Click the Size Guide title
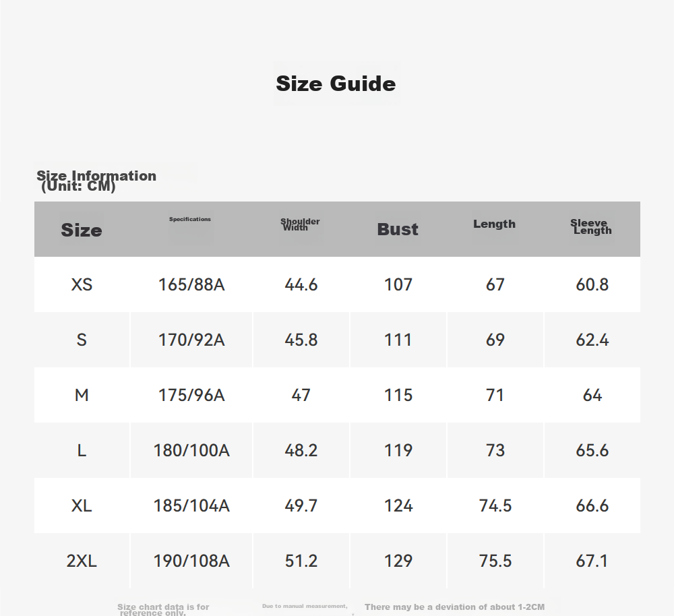The height and width of the screenshot is (616, 674). pyautogui.click(x=336, y=84)
